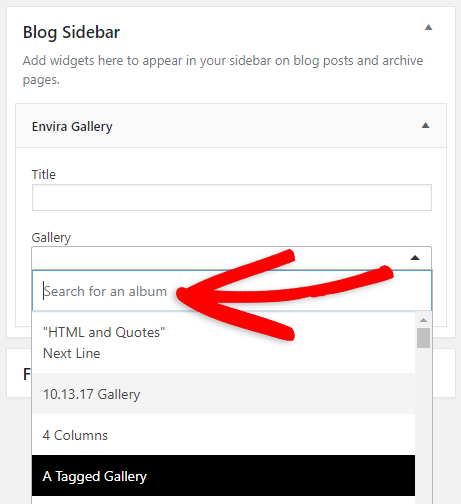Viewport: 461px width, 504px height.
Task: Click the dropdown list scroll-up arrow
Action: pos(423,320)
